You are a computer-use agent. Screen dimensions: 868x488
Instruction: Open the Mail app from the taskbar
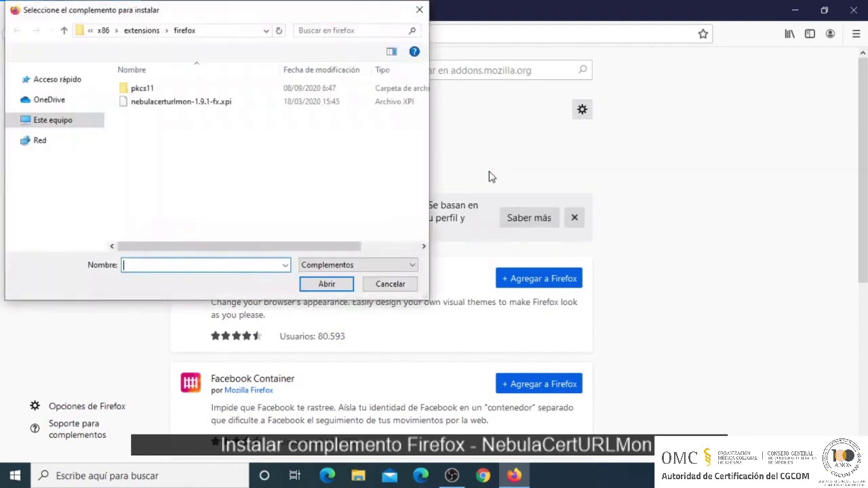coord(389,475)
